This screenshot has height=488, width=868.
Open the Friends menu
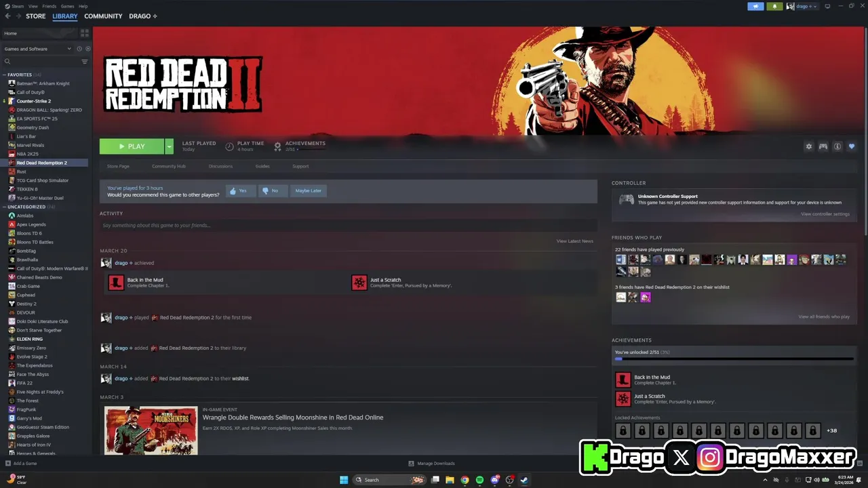tap(50, 6)
